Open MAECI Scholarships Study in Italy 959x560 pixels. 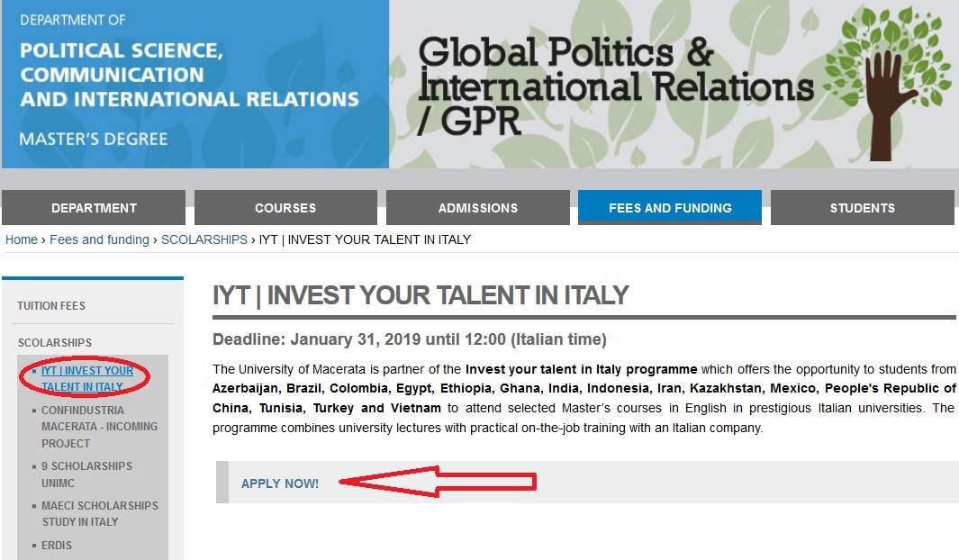(100, 513)
